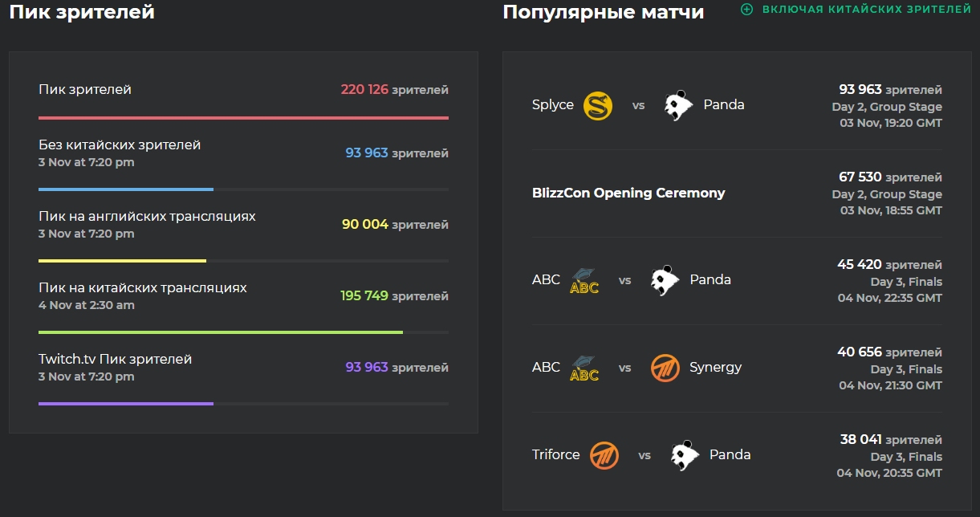
Task: Open BlizzCon Opening Ceremony match
Action: tap(628, 193)
